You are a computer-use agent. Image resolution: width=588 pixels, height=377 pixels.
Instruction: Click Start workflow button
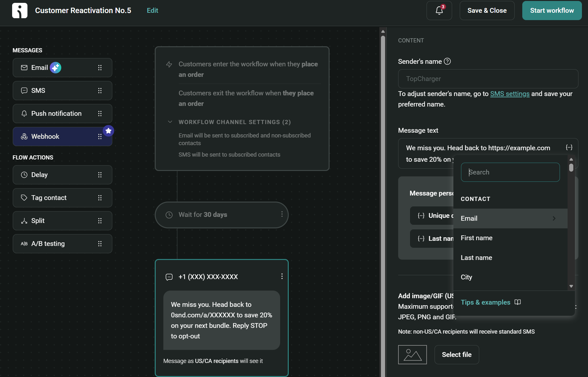(552, 11)
